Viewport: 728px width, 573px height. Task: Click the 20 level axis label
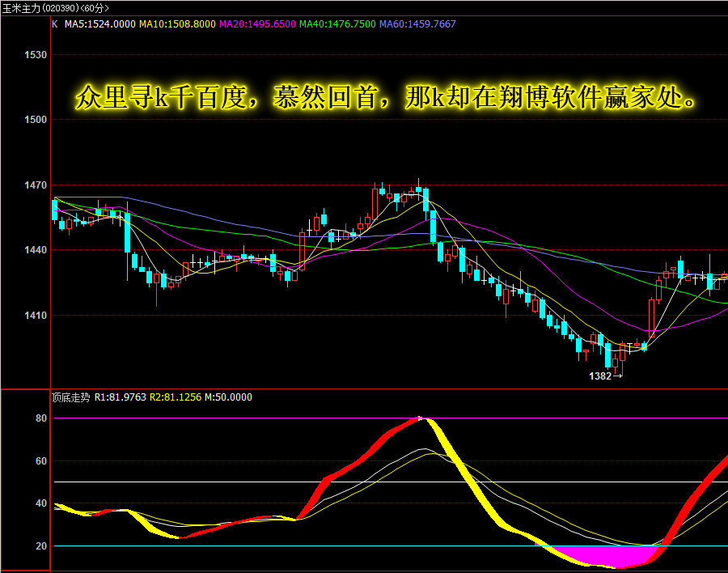click(x=41, y=546)
